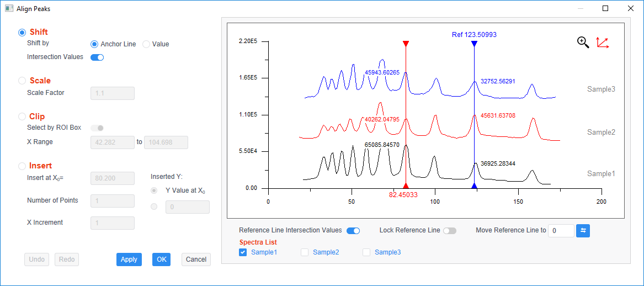This screenshot has width=644, height=286.
Task: Click the red rescale axes icon
Action: (603, 43)
